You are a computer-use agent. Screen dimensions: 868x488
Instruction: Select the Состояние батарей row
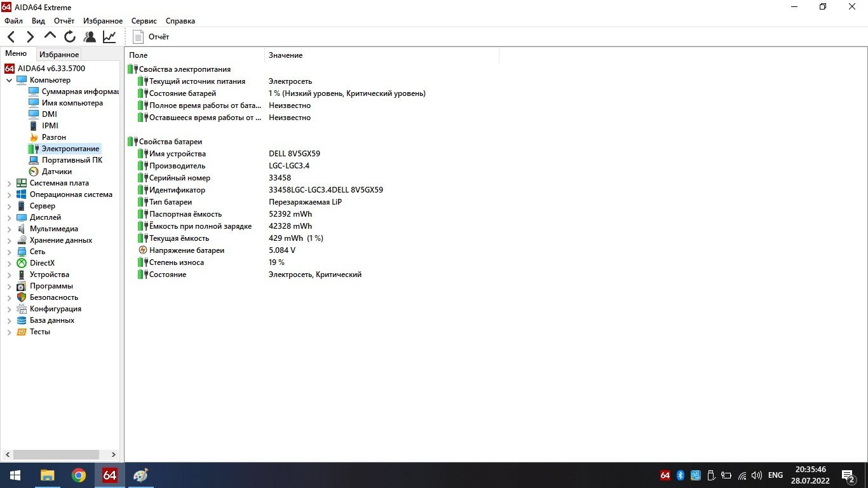point(312,93)
